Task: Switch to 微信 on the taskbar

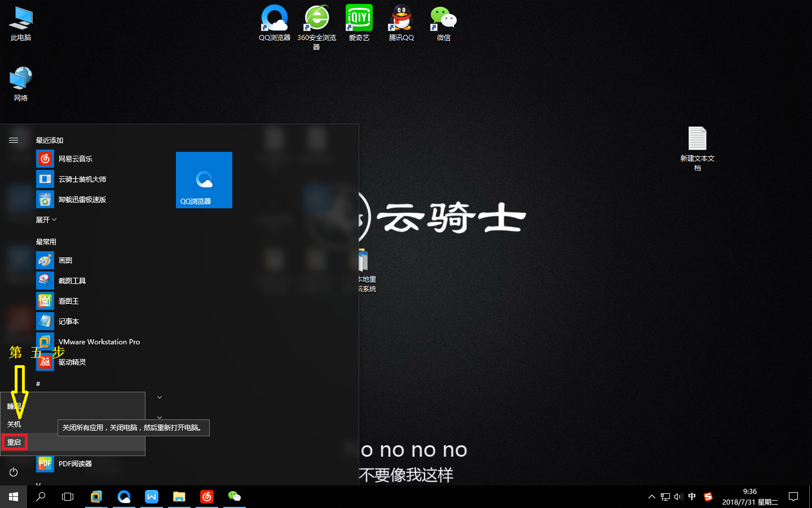Action: click(x=235, y=497)
